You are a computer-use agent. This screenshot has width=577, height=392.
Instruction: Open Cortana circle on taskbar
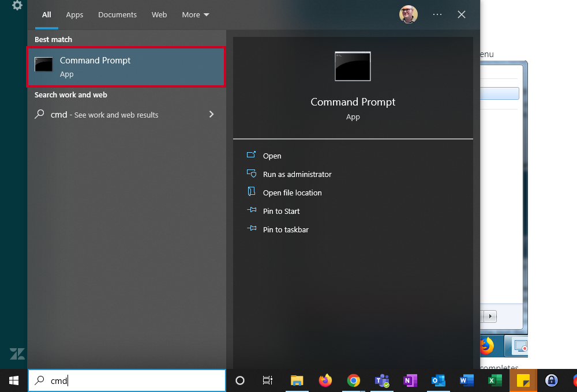coord(240,380)
